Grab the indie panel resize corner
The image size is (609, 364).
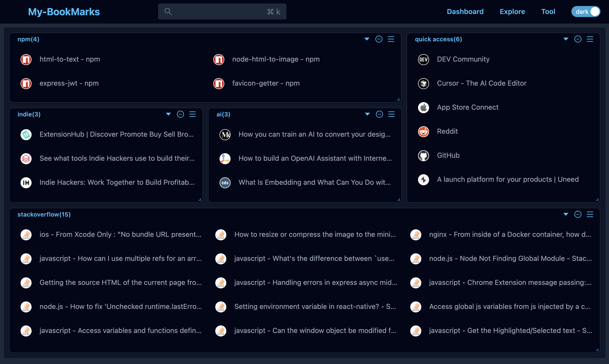click(199, 200)
